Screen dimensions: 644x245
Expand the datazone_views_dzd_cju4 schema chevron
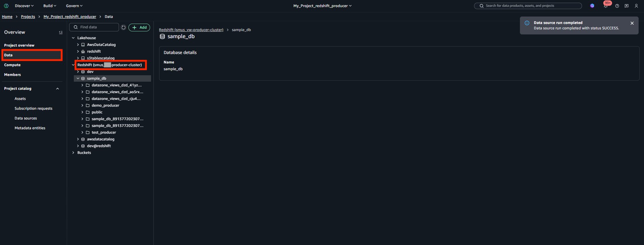pyautogui.click(x=82, y=99)
